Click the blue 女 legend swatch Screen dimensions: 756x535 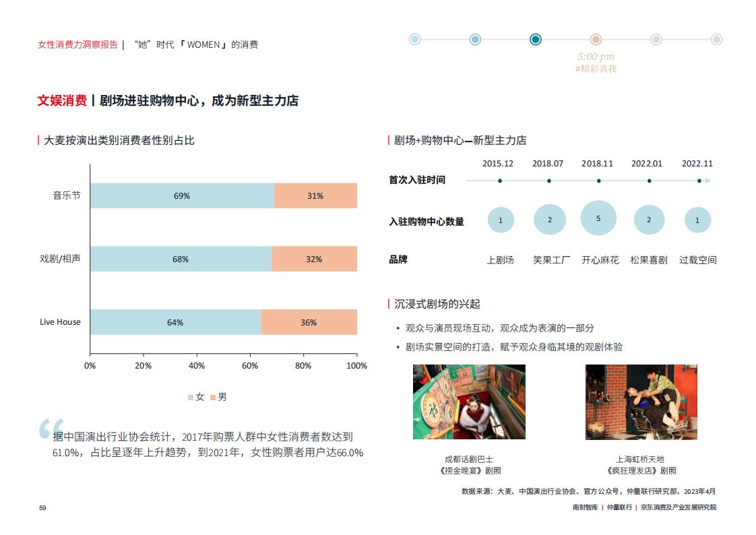tap(191, 397)
